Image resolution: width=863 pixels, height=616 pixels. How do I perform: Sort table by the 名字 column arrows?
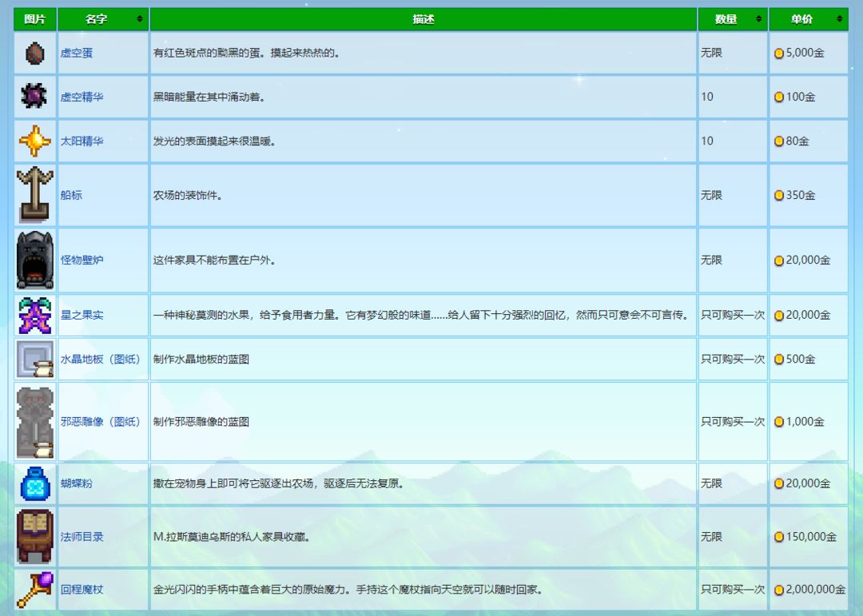click(139, 18)
